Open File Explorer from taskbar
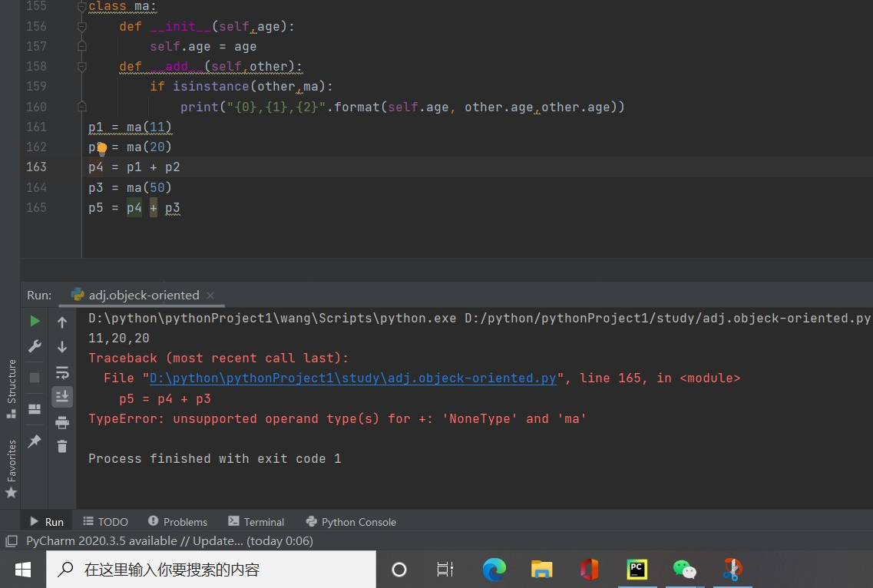The height and width of the screenshot is (588, 873). 541,569
